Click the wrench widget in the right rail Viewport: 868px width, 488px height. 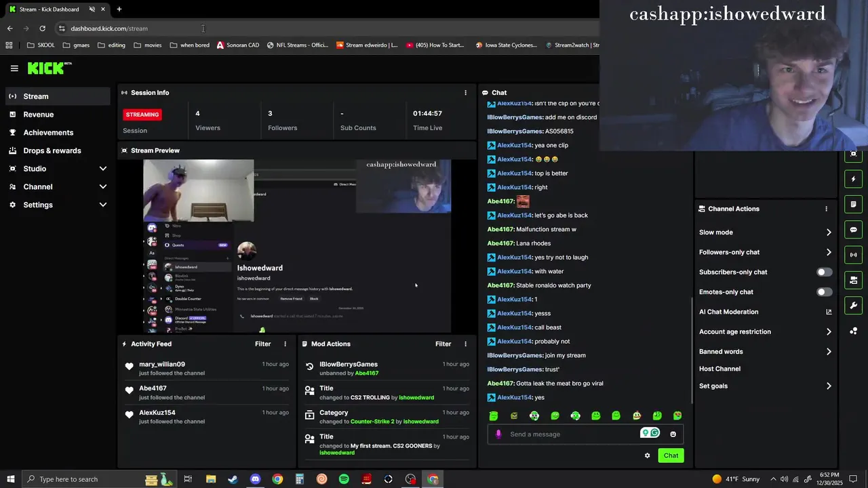tap(853, 305)
